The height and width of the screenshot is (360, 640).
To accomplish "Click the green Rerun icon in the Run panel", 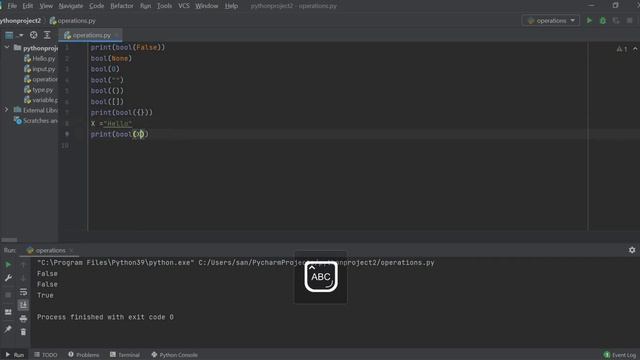I will 8,264.
